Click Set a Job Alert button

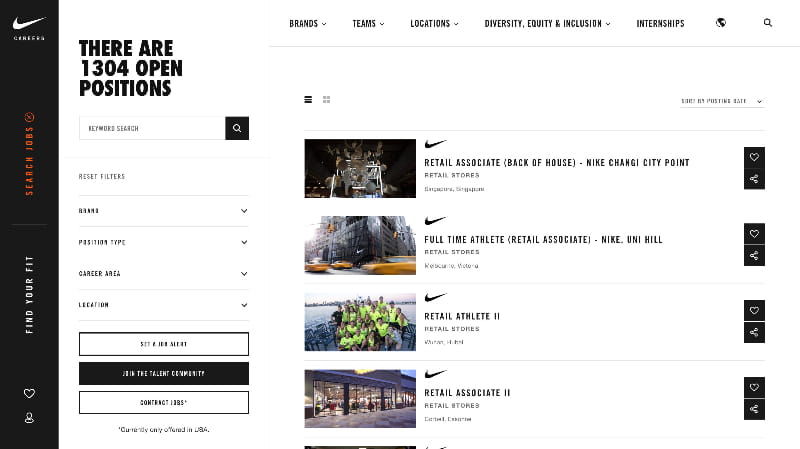click(x=164, y=344)
